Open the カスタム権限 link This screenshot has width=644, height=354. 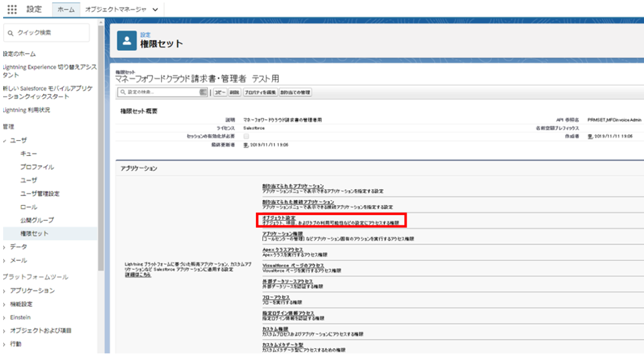[x=275, y=329]
